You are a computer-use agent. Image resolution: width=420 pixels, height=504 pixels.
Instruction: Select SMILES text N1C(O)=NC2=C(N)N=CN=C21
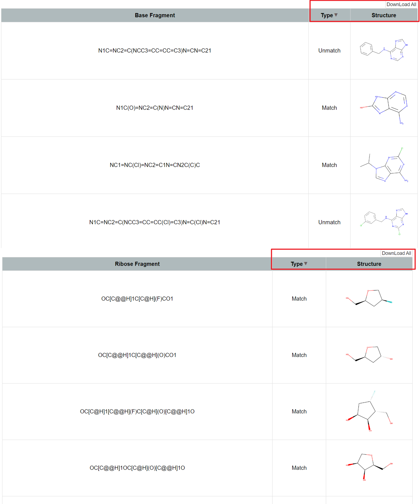point(155,108)
